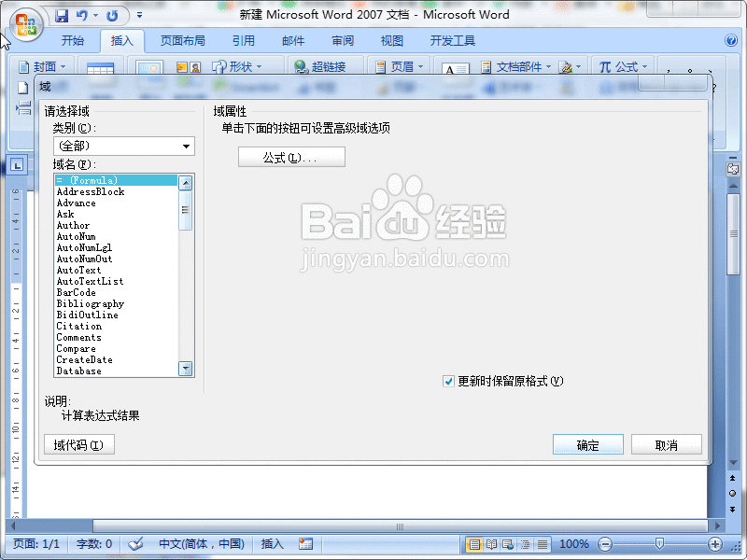The image size is (747, 560).
Task: Open the Equation (公式) tool
Action: [622, 66]
